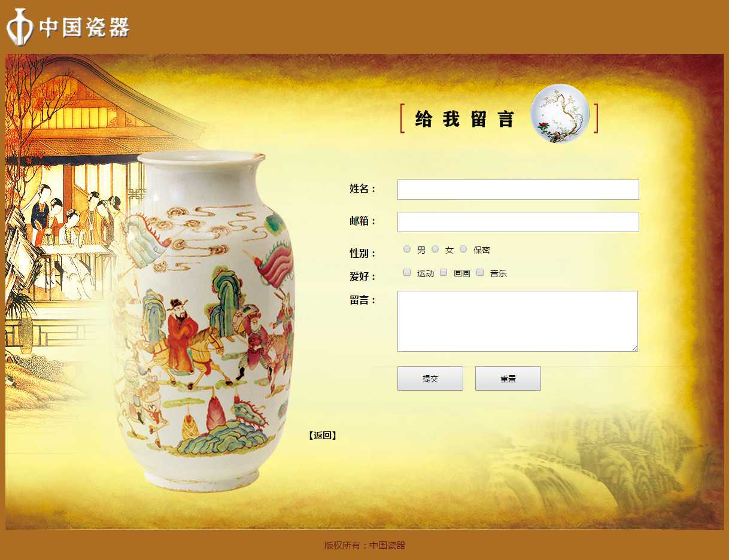Submit the form with 提交 button
Image resolution: width=729 pixels, height=560 pixels.
(x=430, y=379)
